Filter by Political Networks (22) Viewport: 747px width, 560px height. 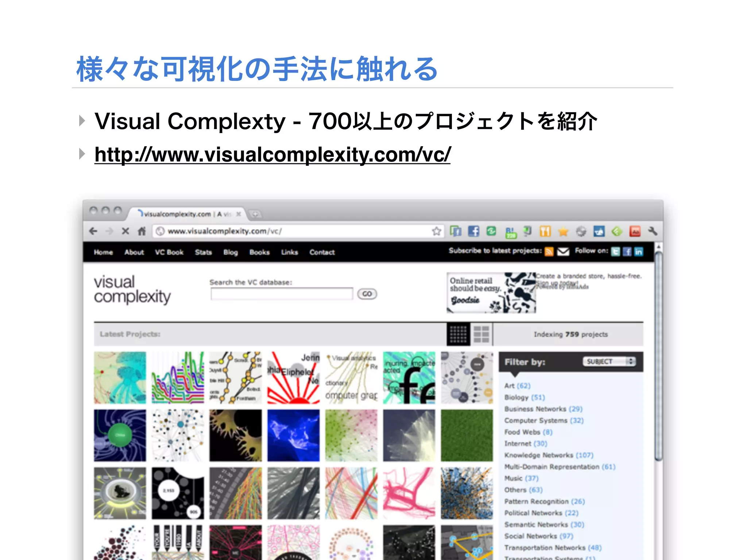[x=541, y=513]
